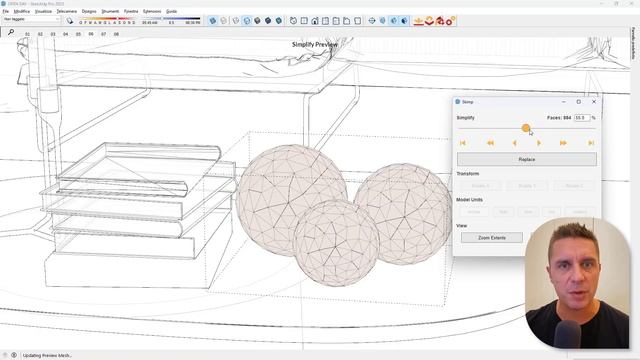The height and width of the screenshot is (360, 640).
Task: Switch to the bottom view icon
Action: pos(357,20)
